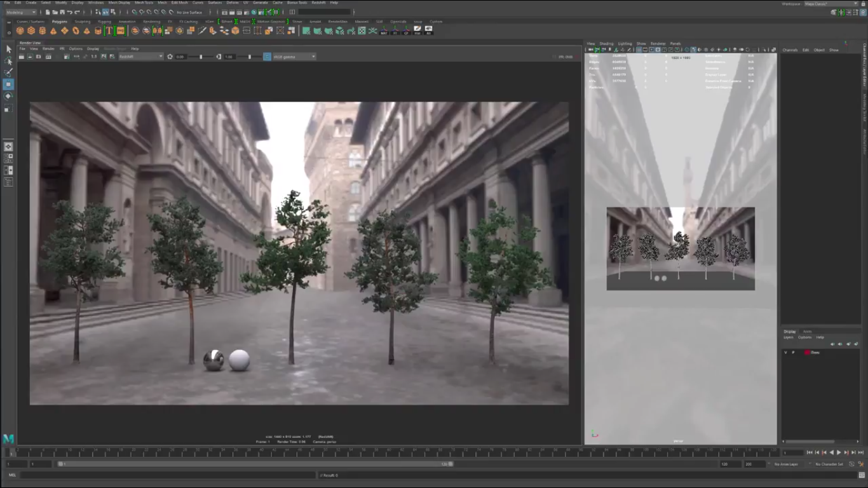Open the Mesh Tools menu
Viewport: 868px width, 488px height.
(x=144, y=3)
